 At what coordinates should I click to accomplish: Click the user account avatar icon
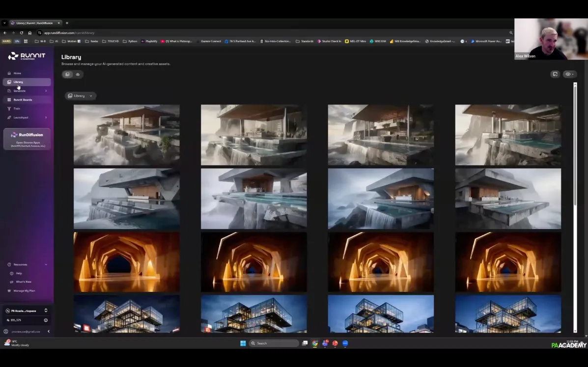coord(6,332)
